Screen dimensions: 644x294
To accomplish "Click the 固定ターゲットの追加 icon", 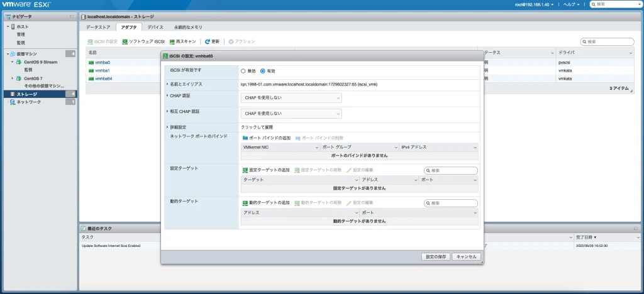I will click(245, 170).
